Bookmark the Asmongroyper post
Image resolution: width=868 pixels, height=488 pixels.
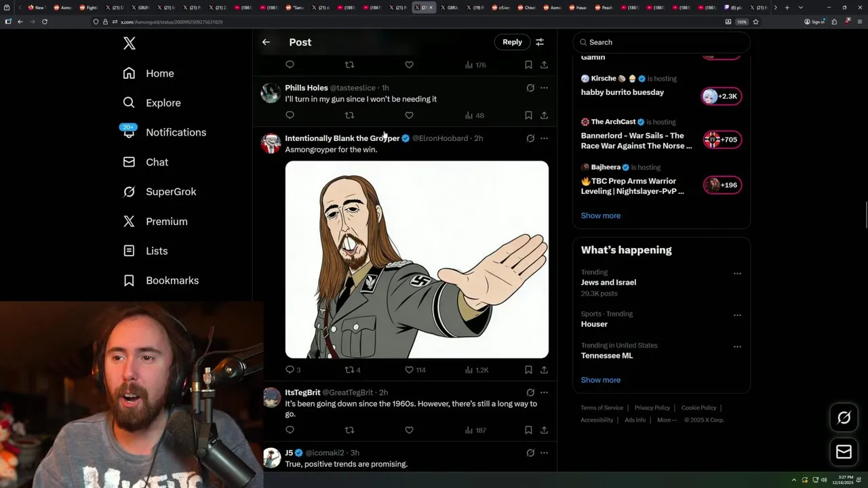(528, 370)
